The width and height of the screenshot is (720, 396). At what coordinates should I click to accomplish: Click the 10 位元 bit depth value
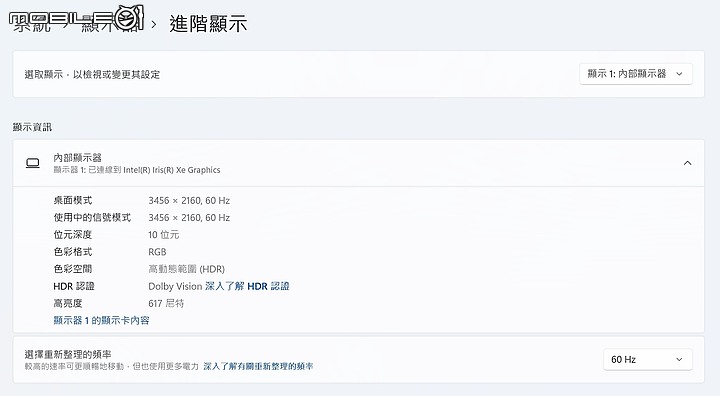tap(163, 235)
